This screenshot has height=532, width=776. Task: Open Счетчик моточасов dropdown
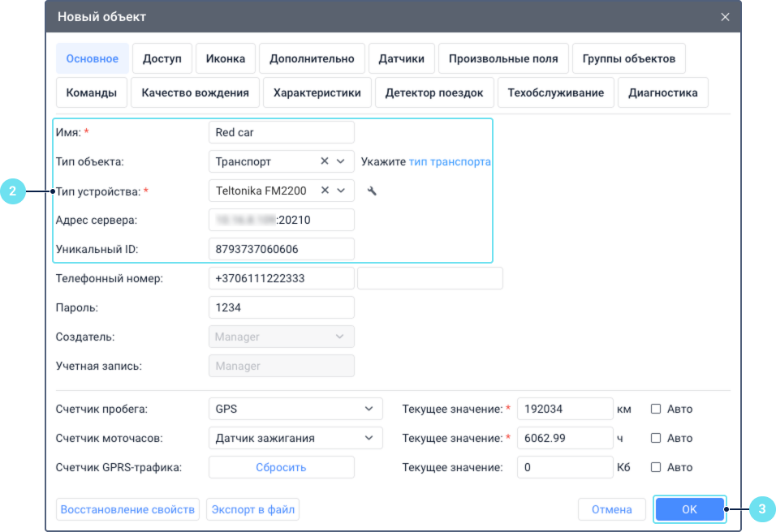click(369, 439)
